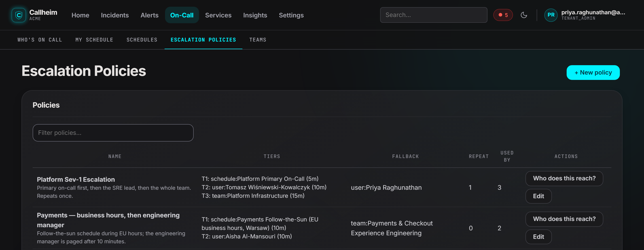This screenshot has width=644, height=250.
Task: Click the Name column header
Action: pyautogui.click(x=115, y=156)
